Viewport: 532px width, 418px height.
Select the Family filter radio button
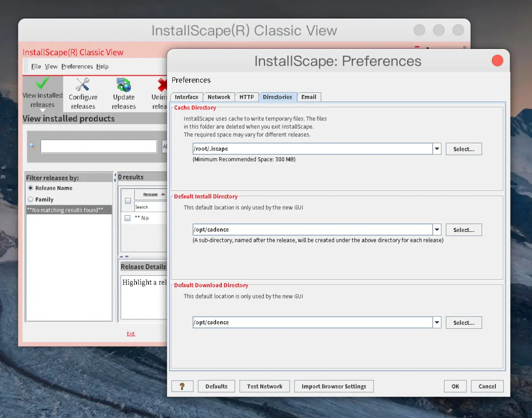pos(30,199)
